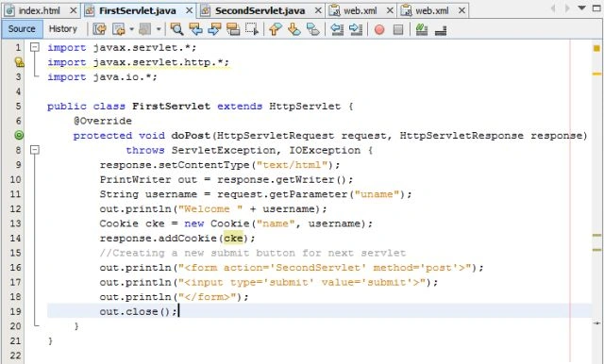Click on 'FirstServlet' class name in code
This screenshot has width=604, height=364.
click(172, 107)
